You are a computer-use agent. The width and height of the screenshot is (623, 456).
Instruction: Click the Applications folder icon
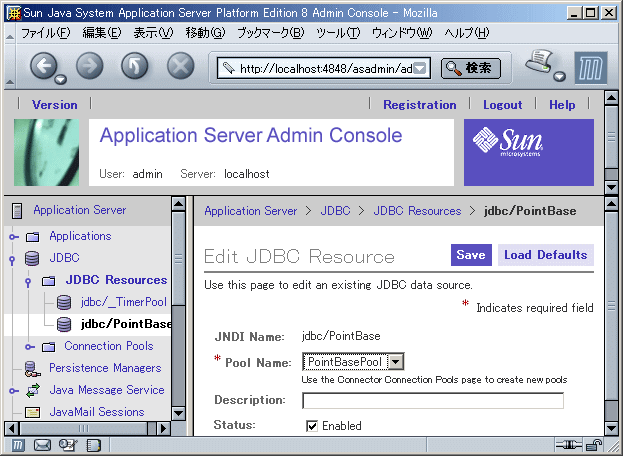pos(32,237)
